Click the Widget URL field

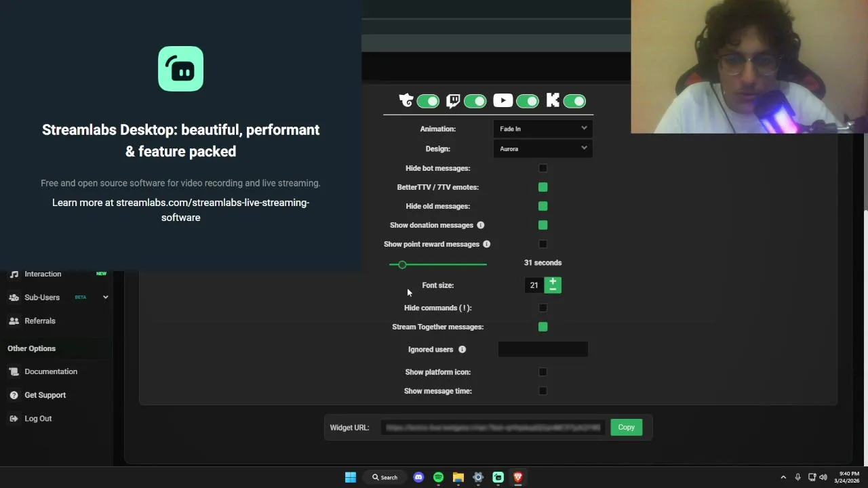492,427
